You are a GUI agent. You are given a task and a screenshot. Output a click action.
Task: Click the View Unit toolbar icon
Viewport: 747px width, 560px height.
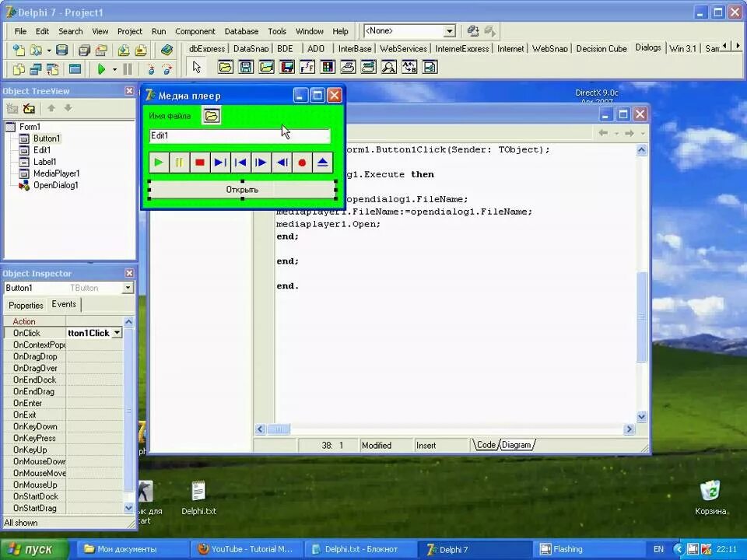click(19, 69)
